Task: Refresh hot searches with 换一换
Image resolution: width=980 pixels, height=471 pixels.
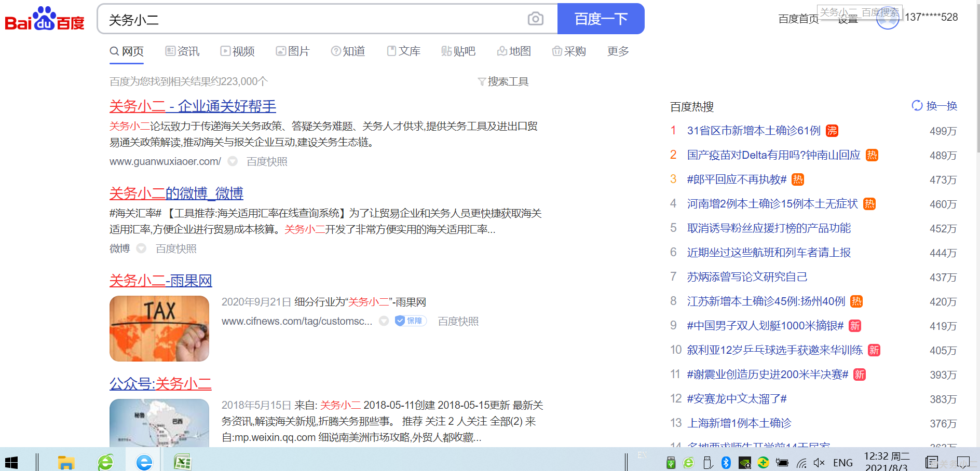Action: (934, 106)
